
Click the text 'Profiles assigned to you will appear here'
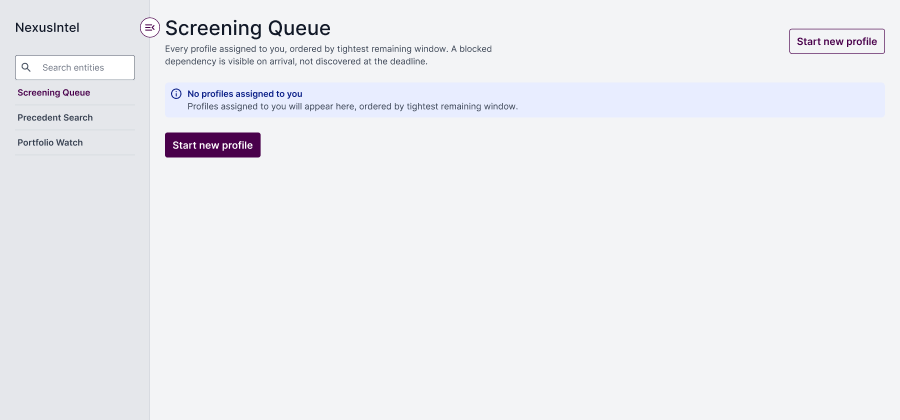270,107
